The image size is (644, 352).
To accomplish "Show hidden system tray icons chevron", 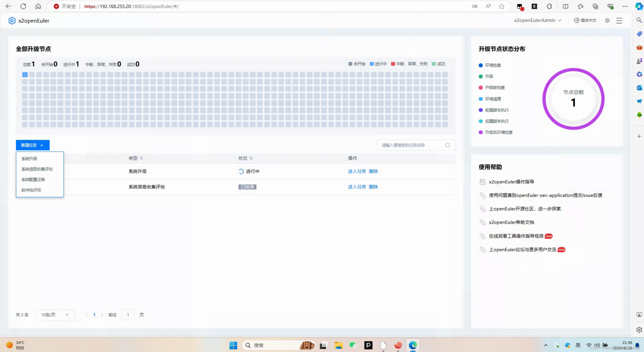I will [546, 345].
